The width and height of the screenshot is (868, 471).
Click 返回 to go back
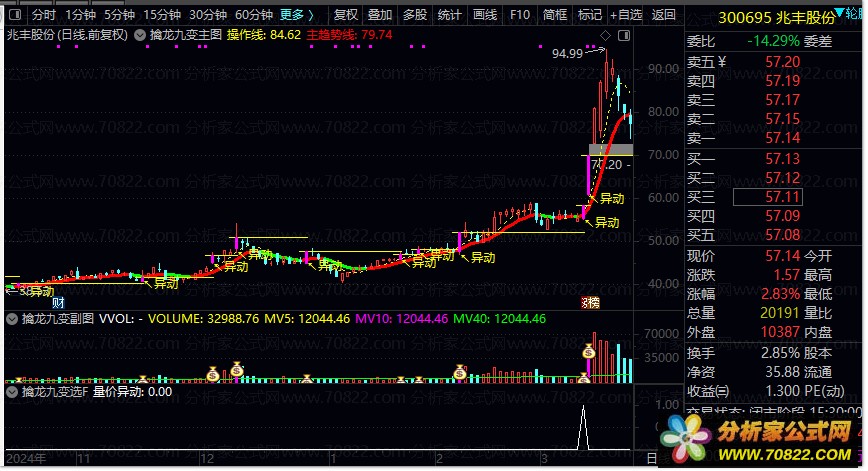663,15
